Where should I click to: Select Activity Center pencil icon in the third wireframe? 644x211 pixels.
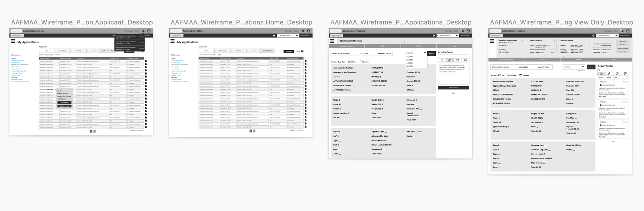coord(449,60)
